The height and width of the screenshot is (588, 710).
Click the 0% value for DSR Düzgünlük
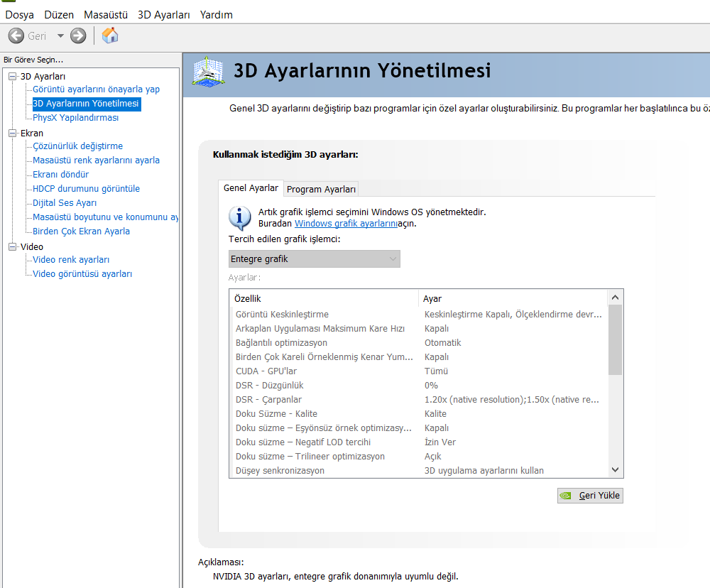point(431,386)
